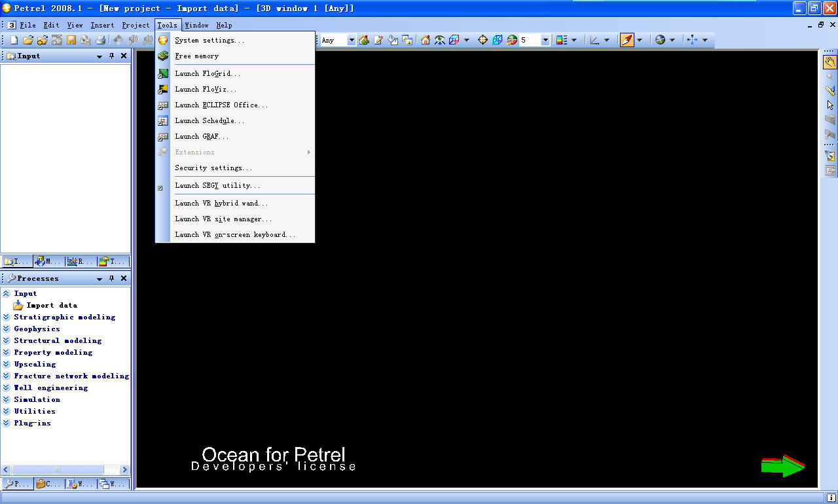
Task: Pin the Input panel with pushpin
Action: coord(111,56)
